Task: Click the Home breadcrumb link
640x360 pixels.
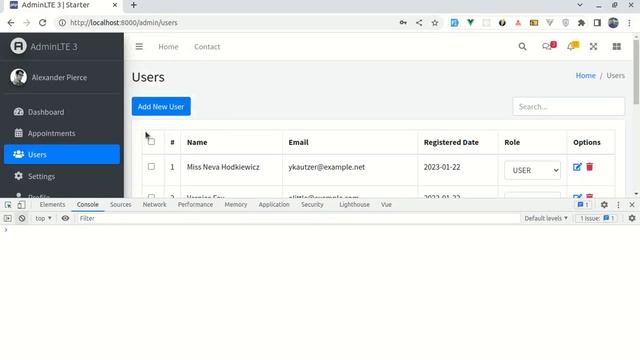Action: 585,76
